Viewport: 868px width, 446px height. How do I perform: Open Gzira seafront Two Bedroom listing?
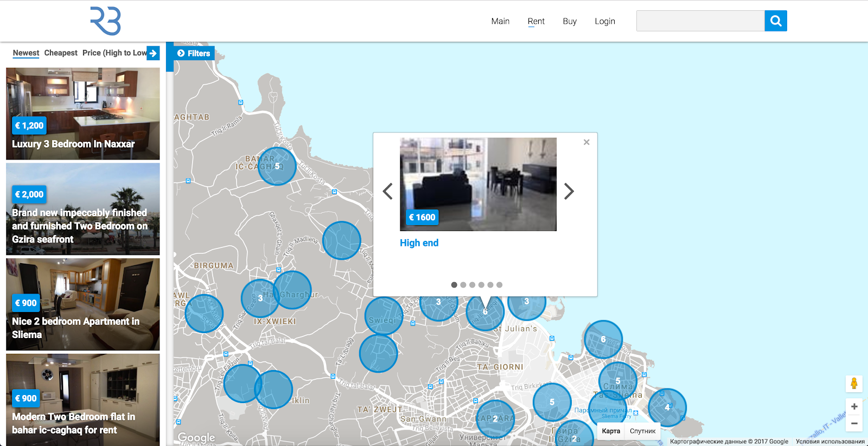click(x=83, y=209)
